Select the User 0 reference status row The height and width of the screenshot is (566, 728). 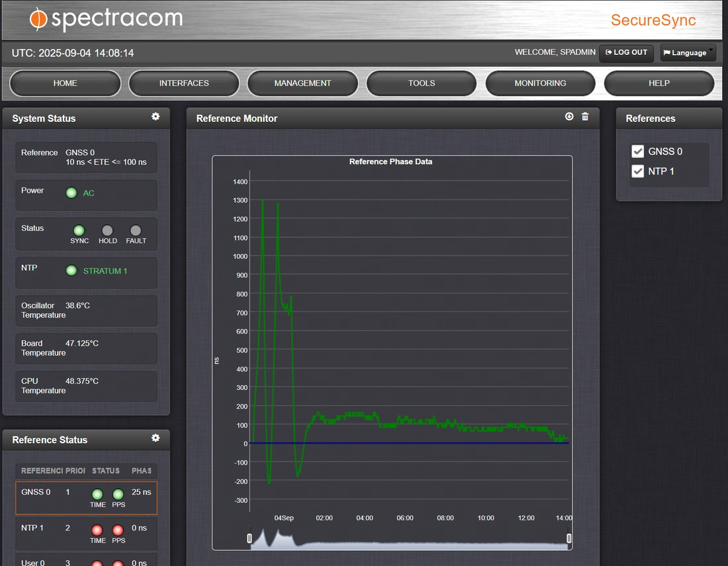86,560
